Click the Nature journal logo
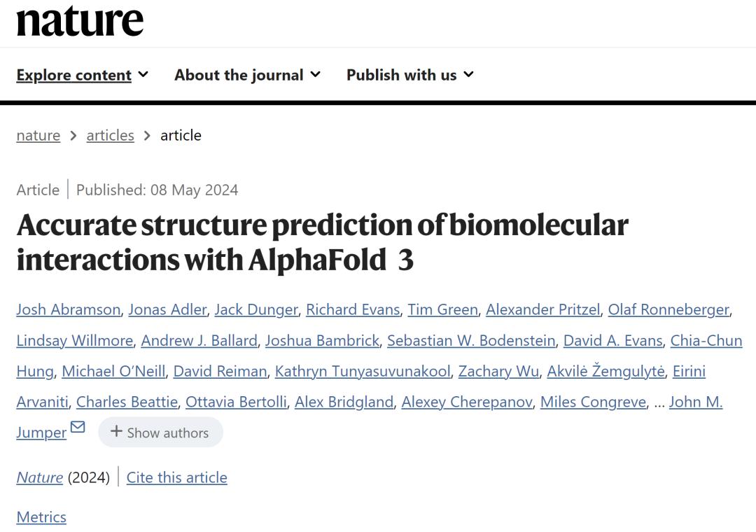This screenshot has width=756, height=532. tap(78, 21)
